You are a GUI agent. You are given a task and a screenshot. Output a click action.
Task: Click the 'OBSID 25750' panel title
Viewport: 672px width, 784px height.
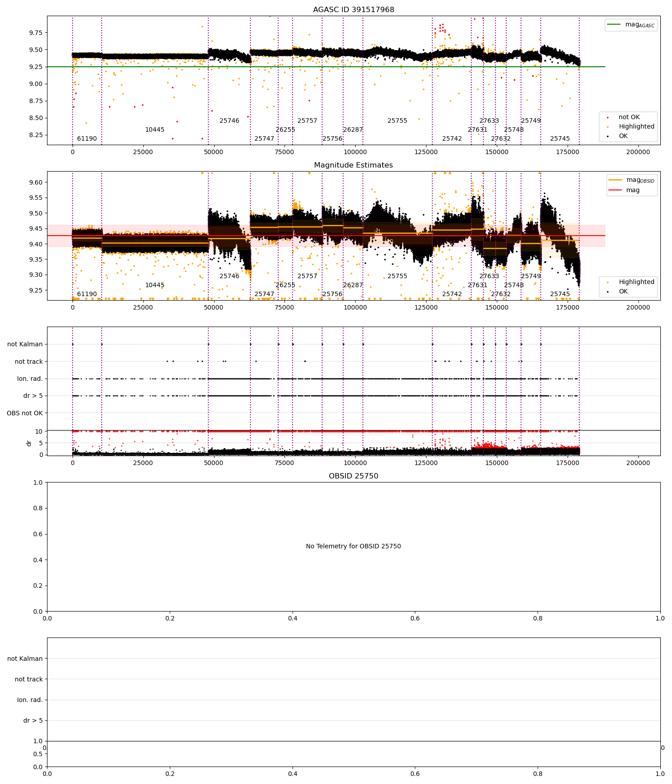[x=353, y=476]
